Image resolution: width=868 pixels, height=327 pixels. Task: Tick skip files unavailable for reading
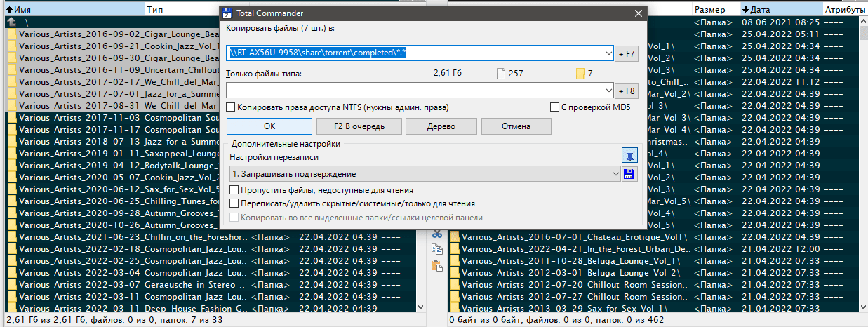[x=235, y=190]
